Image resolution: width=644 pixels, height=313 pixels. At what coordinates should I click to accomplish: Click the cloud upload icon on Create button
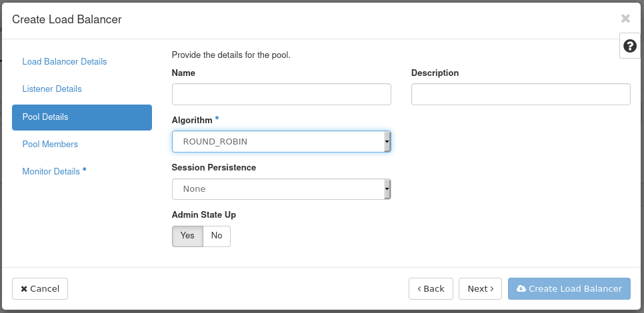[x=521, y=288]
